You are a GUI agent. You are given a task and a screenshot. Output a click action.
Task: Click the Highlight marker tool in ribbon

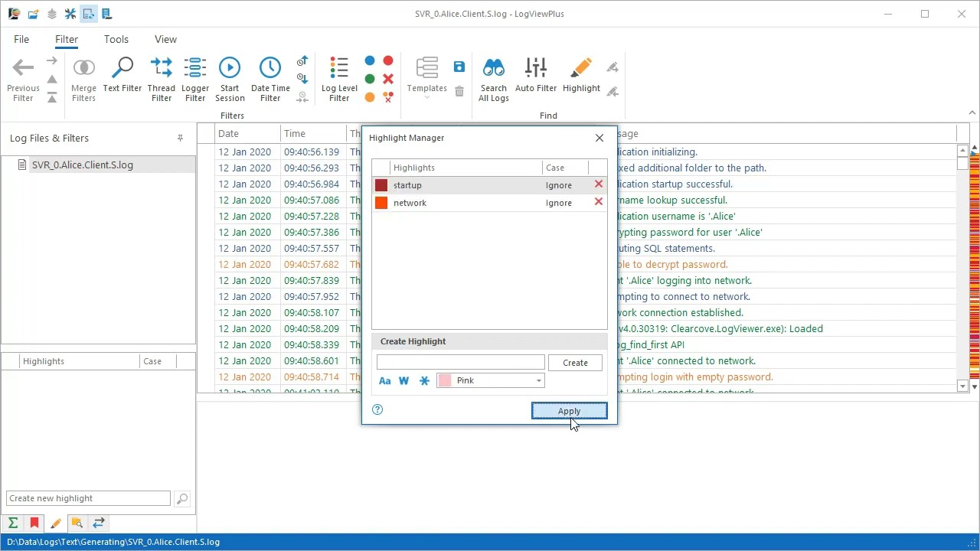point(581,77)
